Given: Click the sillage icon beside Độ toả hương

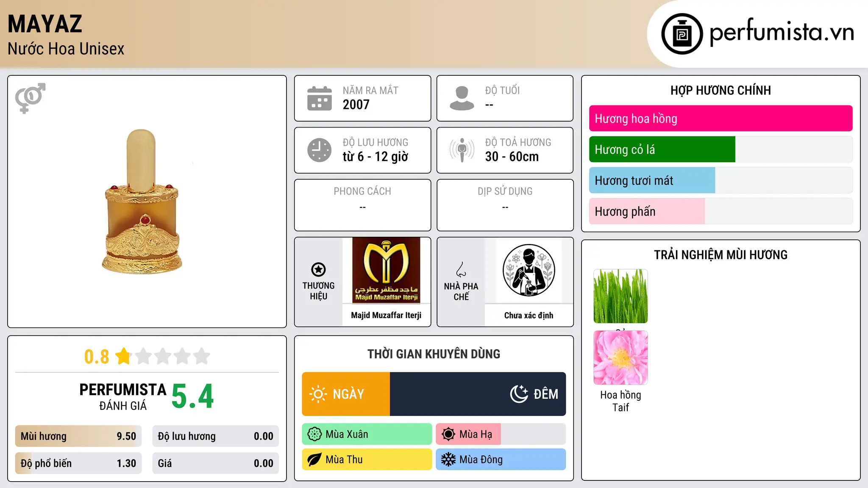Looking at the screenshot, I should 462,150.
